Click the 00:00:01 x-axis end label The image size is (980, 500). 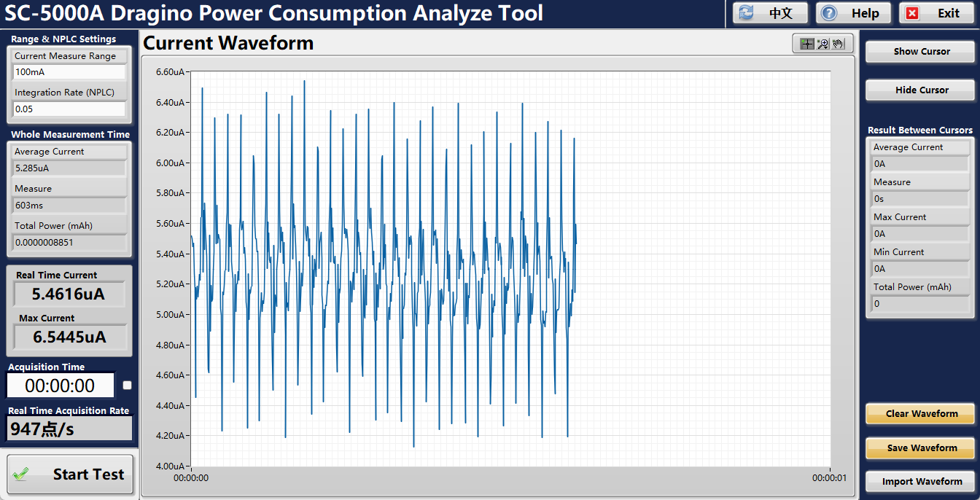coord(830,479)
